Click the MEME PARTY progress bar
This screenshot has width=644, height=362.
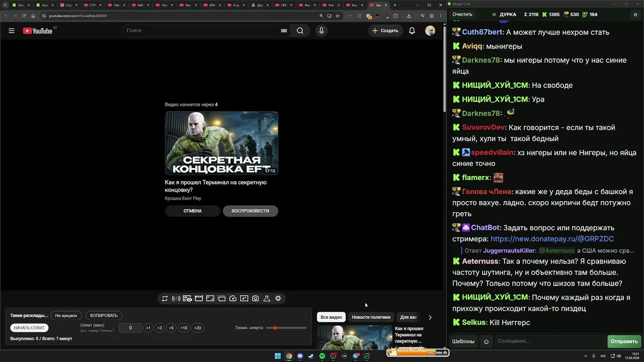(417, 352)
